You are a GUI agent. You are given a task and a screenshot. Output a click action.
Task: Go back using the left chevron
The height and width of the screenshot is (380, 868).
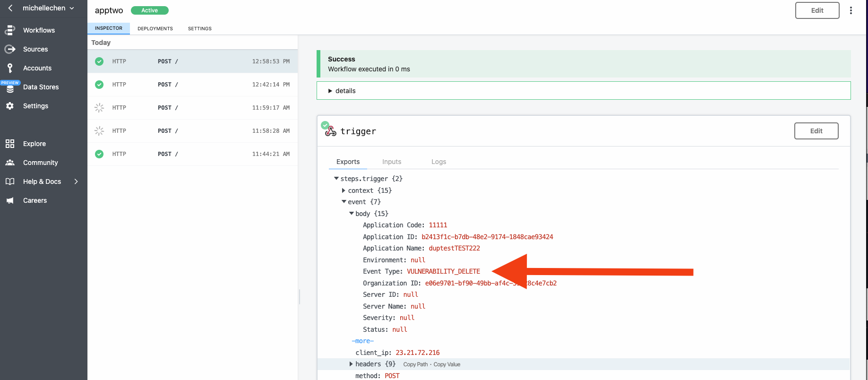(10, 8)
